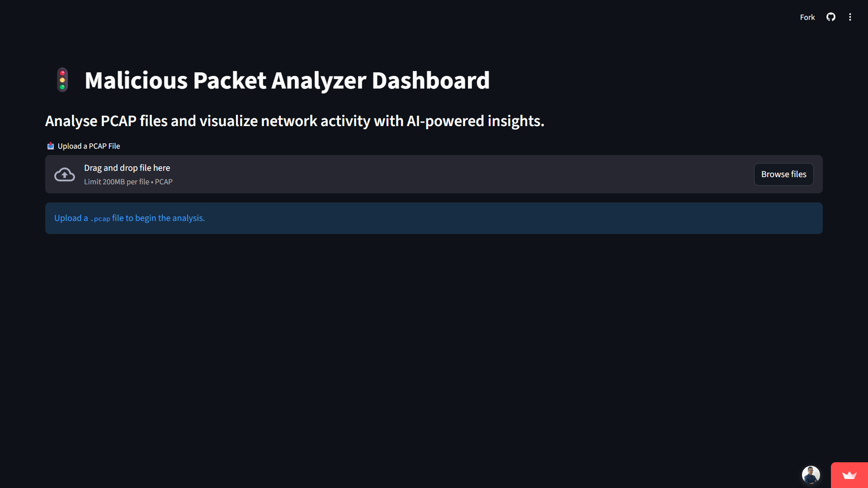The image size is (868, 488).
Task: Click the Fork button in the header
Action: 807,17
